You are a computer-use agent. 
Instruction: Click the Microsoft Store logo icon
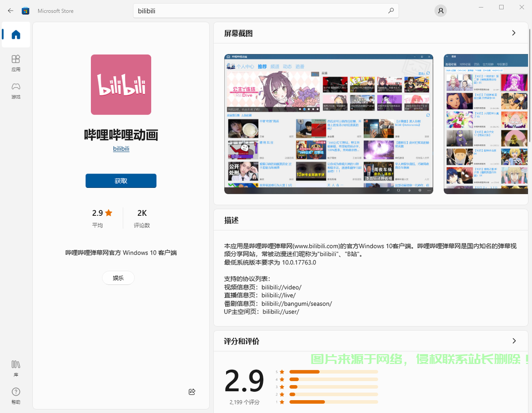click(25, 11)
